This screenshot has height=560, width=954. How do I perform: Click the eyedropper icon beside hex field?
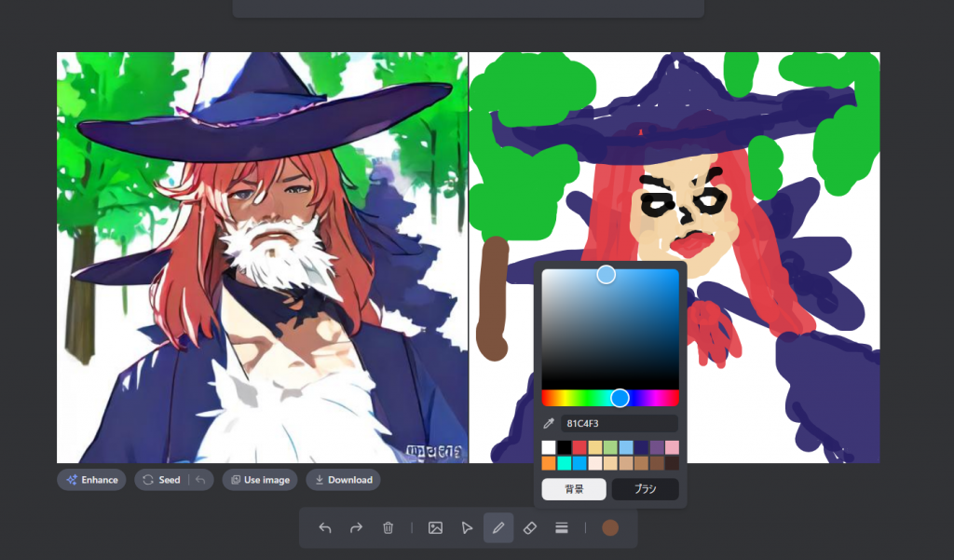pos(549,423)
